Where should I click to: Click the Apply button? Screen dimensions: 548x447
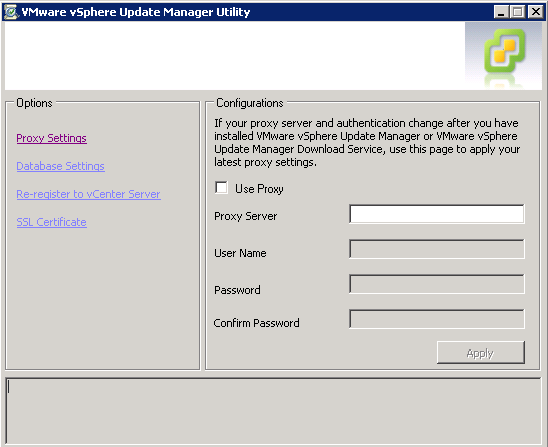481,353
